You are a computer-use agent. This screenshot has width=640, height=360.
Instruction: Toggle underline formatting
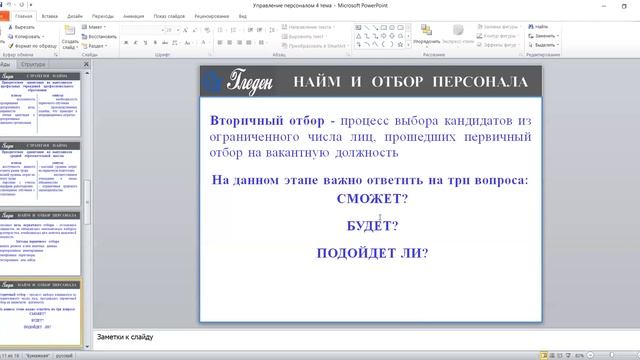tap(145, 42)
